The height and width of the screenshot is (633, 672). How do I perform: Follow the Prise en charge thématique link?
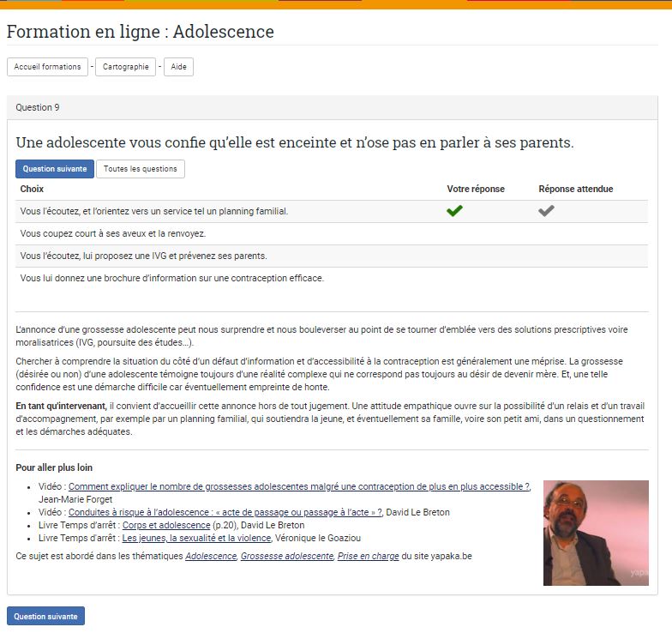[x=369, y=556]
